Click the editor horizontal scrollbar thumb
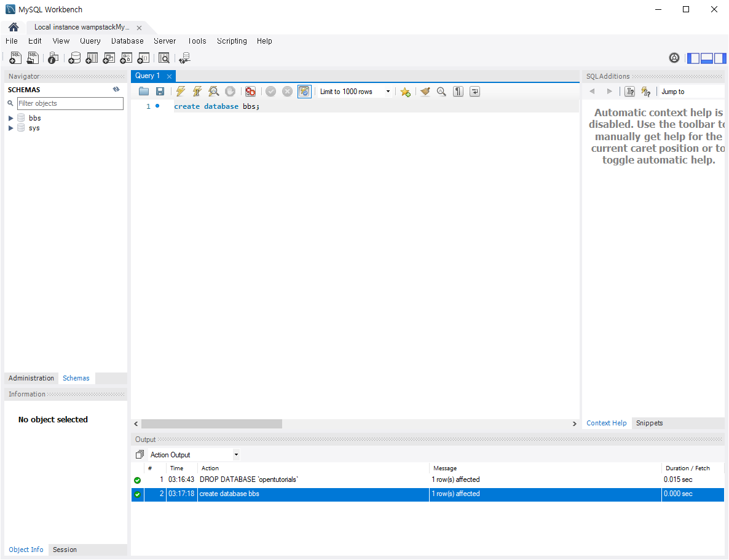This screenshot has width=729, height=560. click(211, 424)
